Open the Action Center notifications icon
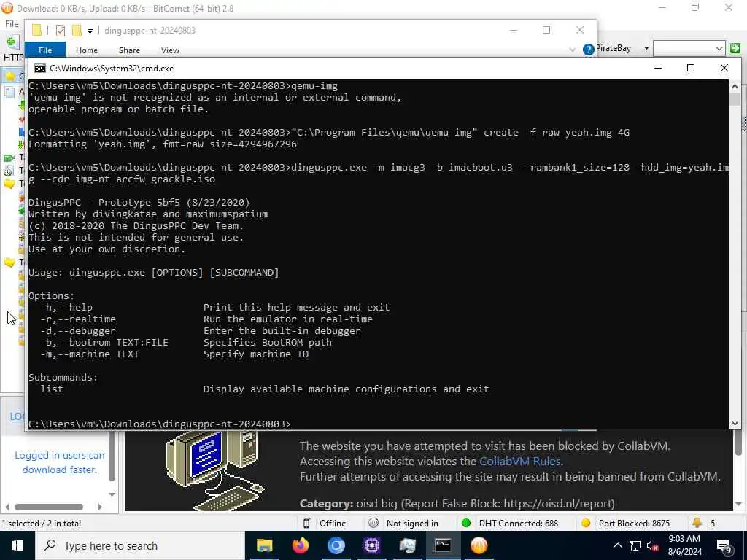747x560 pixels. tap(724, 546)
